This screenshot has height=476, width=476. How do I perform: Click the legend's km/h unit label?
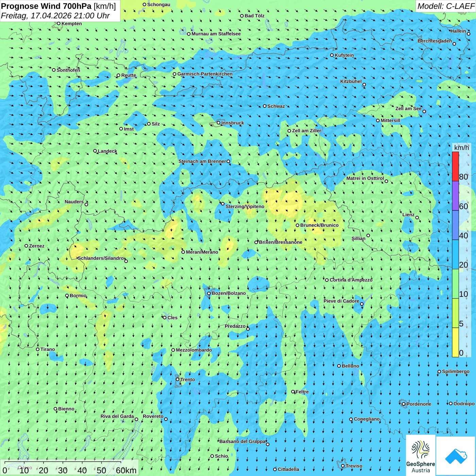[x=461, y=148]
